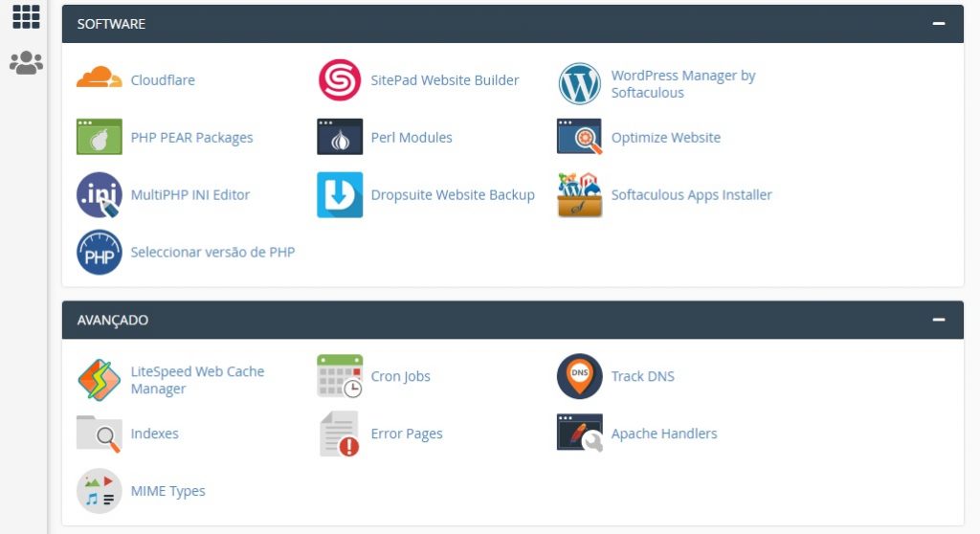Click the Softaculous Apps Installer icon
Image resolution: width=980 pixels, height=534 pixels.
(579, 194)
